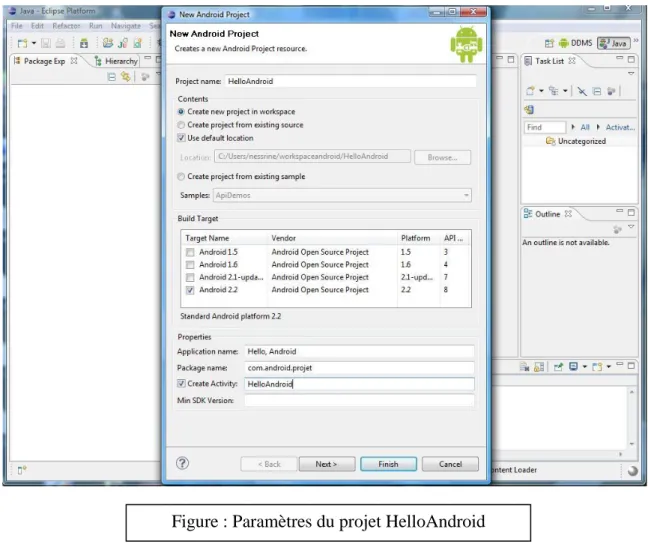This screenshot has height=556, width=648.
Task: Check the Android 1.5 build target
Action: pos(190,252)
